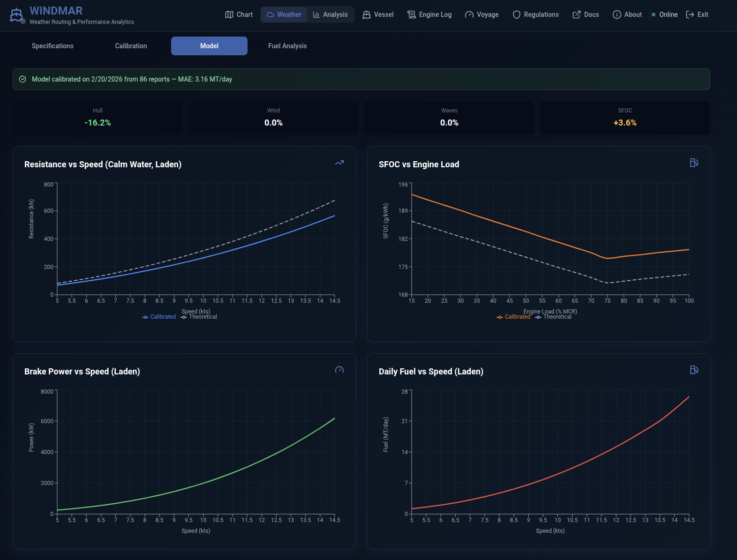Click the WINDMAR ship logo icon

(16, 15)
